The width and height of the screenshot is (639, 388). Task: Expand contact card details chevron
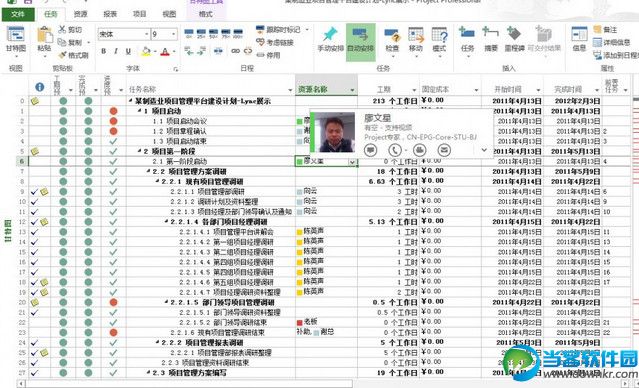(x=484, y=150)
